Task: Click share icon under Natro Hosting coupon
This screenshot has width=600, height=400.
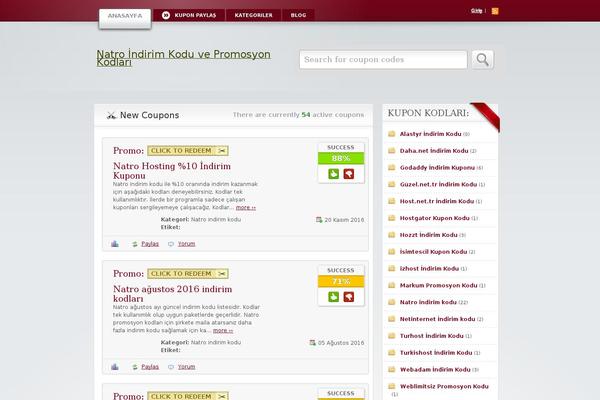Action: tap(135, 244)
